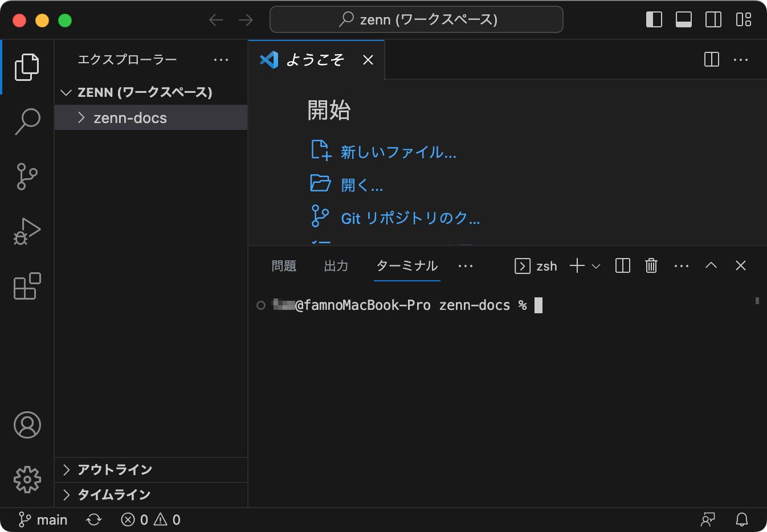Image resolution: width=767 pixels, height=532 pixels.
Task: Kill terminal with the trash icon
Action: pyautogui.click(x=651, y=266)
